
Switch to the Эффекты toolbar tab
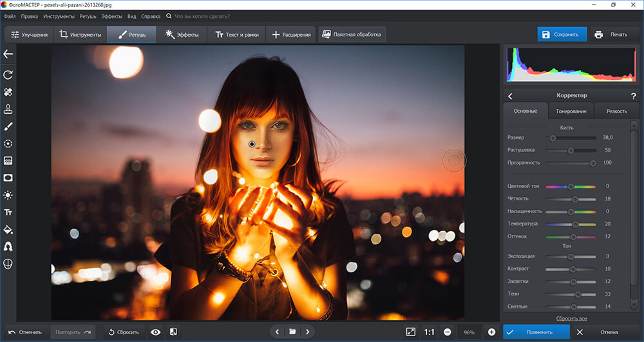coord(182,35)
